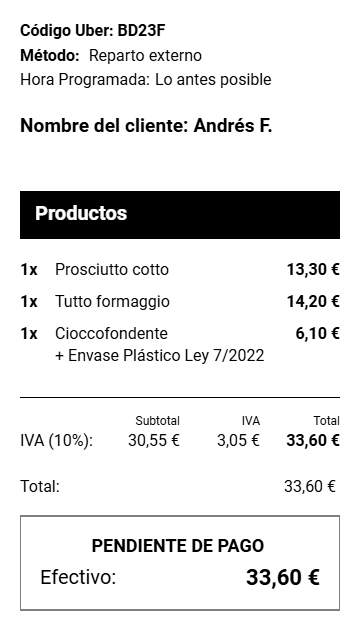The height and width of the screenshot is (641, 362).
Task: Select the Cioccofondente item
Action: click(x=111, y=334)
